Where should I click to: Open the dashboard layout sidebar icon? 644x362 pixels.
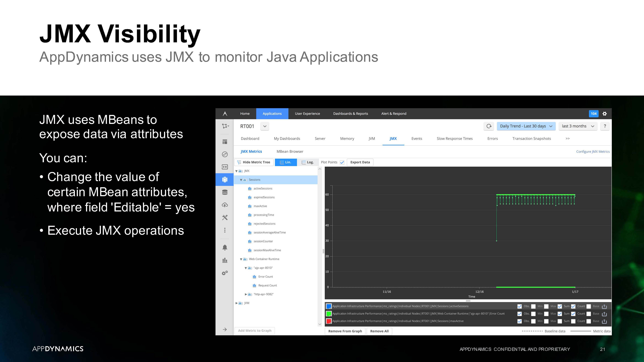pyautogui.click(x=225, y=142)
